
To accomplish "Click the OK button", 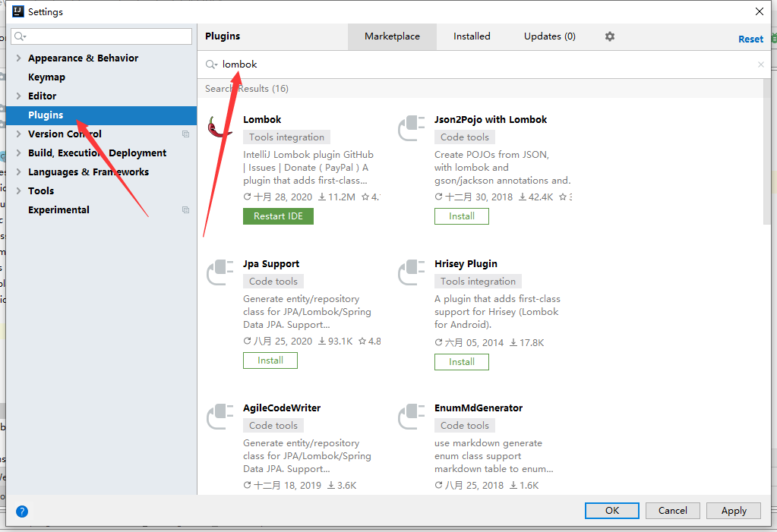I will (x=612, y=510).
